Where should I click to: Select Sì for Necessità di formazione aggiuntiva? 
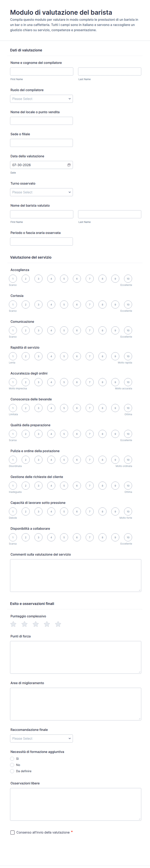coord(12,759)
